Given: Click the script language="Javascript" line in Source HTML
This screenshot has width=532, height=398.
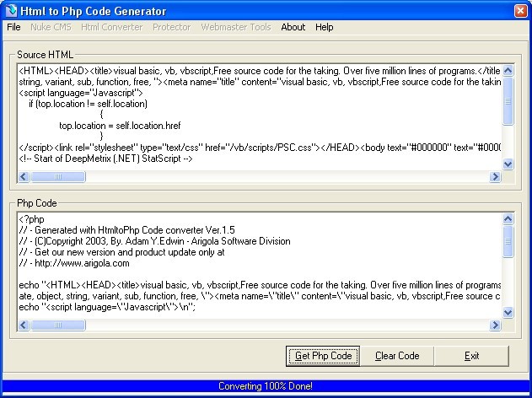Looking at the screenshot, I should click(x=81, y=93).
